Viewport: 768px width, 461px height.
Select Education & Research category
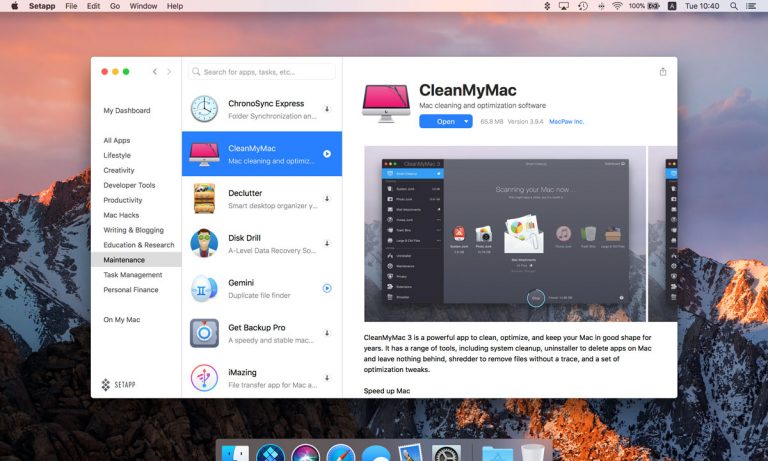139,244
